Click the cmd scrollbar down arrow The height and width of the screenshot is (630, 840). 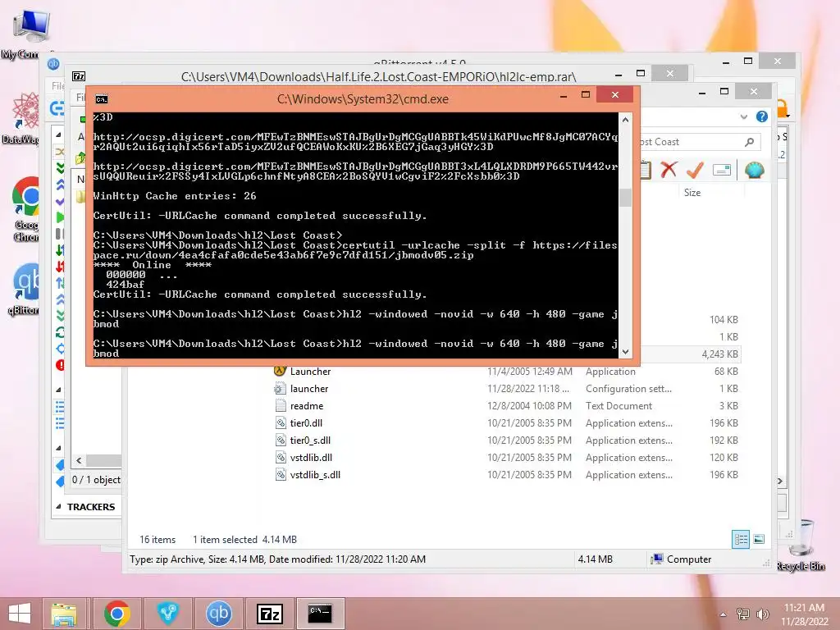tap(625, 352)
